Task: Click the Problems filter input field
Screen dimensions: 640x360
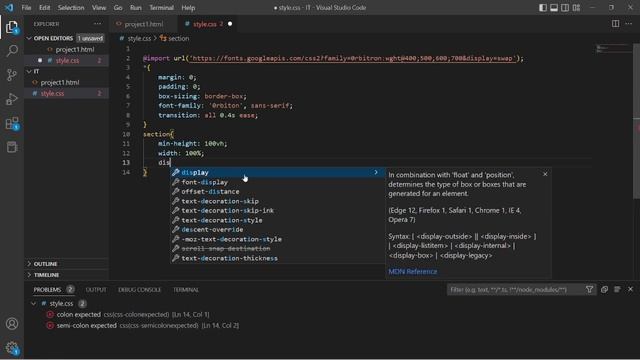Action: tap(515, 289)
